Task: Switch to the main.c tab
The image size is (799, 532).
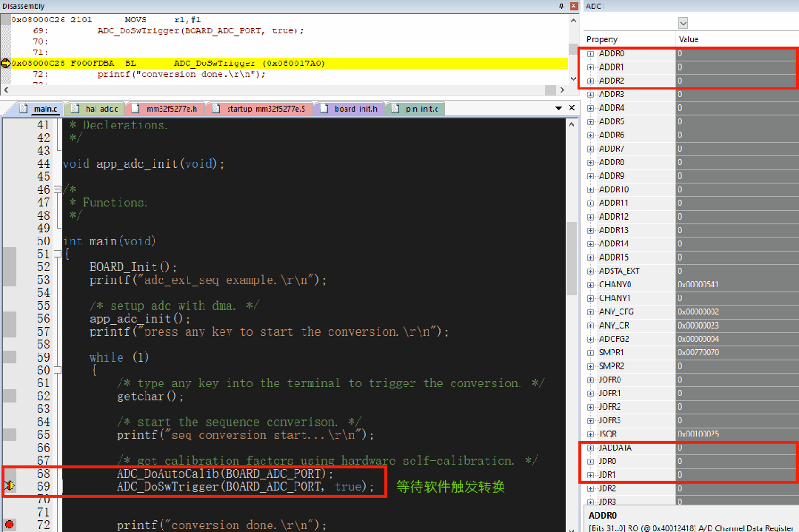Action: tap(39, 109)
